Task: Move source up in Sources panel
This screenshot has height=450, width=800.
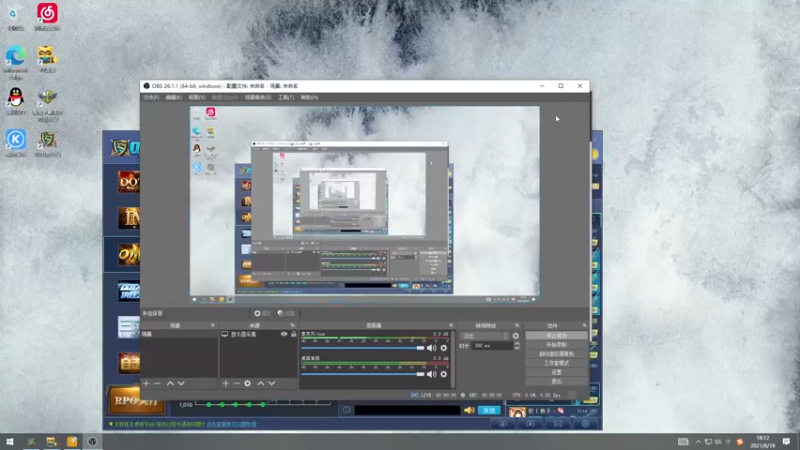Action: tap(261, 383)
